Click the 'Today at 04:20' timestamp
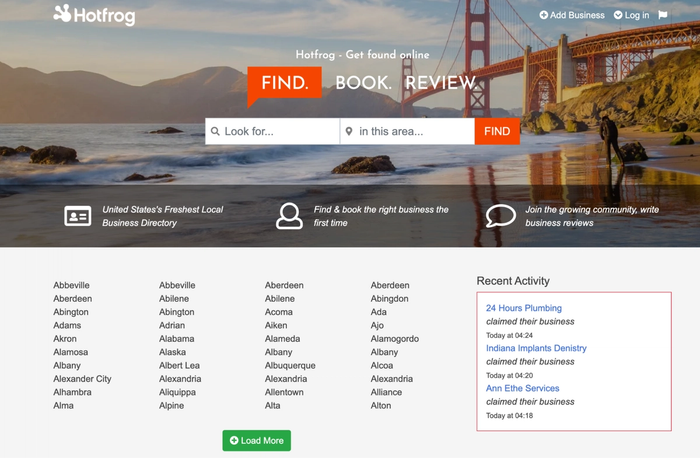Image resolution: width=700 pixels, height=458 pixels. pyautogui.click(x=509, y=375)
